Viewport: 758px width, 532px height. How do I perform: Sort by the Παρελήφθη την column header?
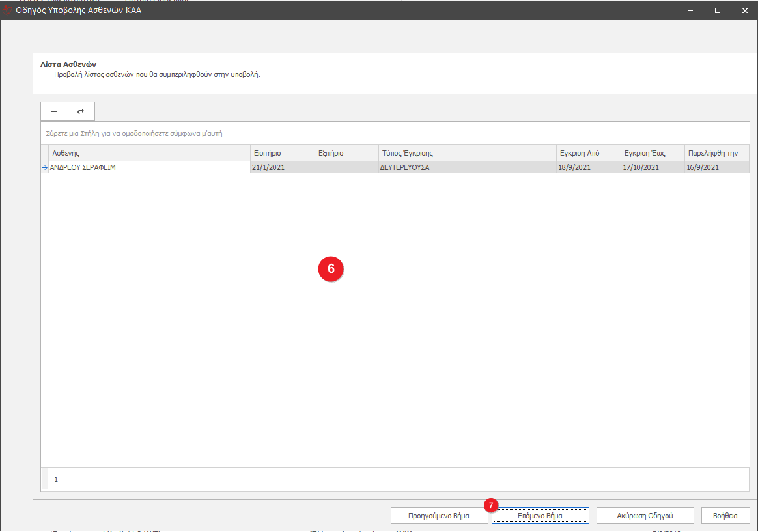click(716, 153)
